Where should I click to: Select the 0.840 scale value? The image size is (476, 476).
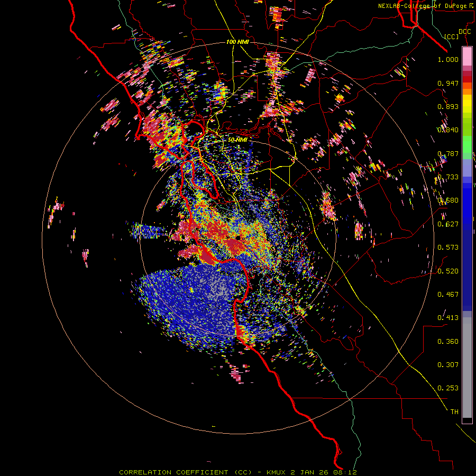[448, 130]
